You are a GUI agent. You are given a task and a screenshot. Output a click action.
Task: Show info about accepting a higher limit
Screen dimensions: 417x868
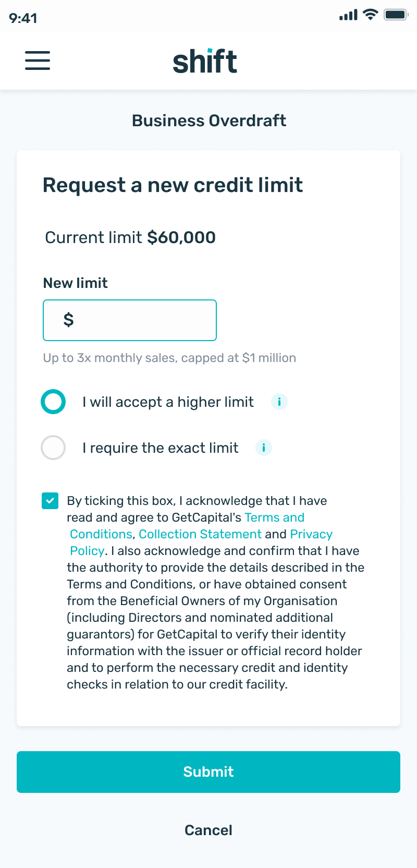[279, 402]
